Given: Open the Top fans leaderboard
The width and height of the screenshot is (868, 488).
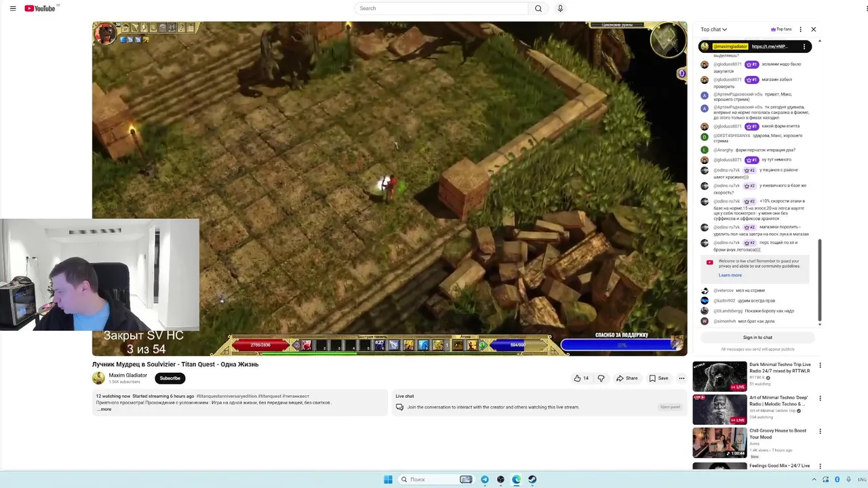Looking at the screenshot, I should coord(781,29).
